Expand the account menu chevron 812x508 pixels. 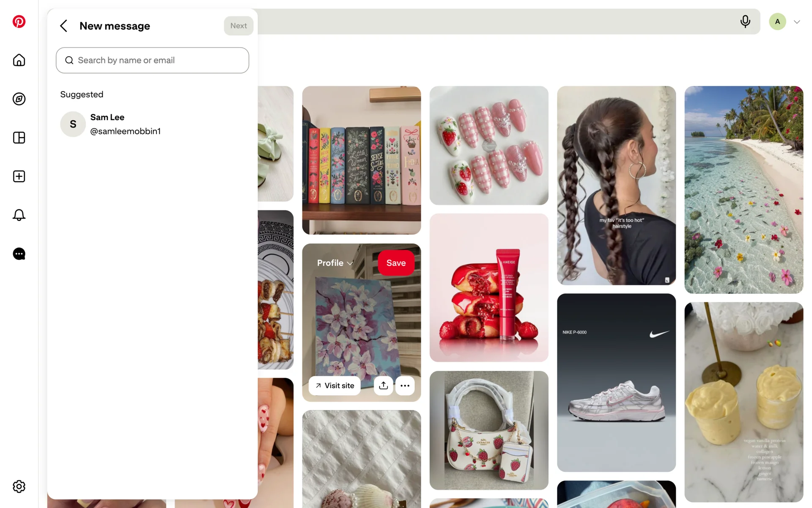[797, 22]
